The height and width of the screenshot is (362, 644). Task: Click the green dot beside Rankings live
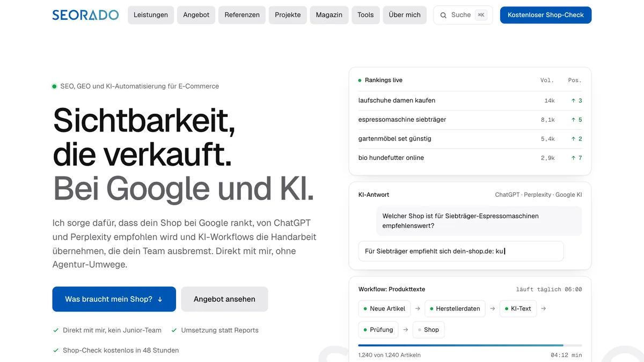[360, 80]
